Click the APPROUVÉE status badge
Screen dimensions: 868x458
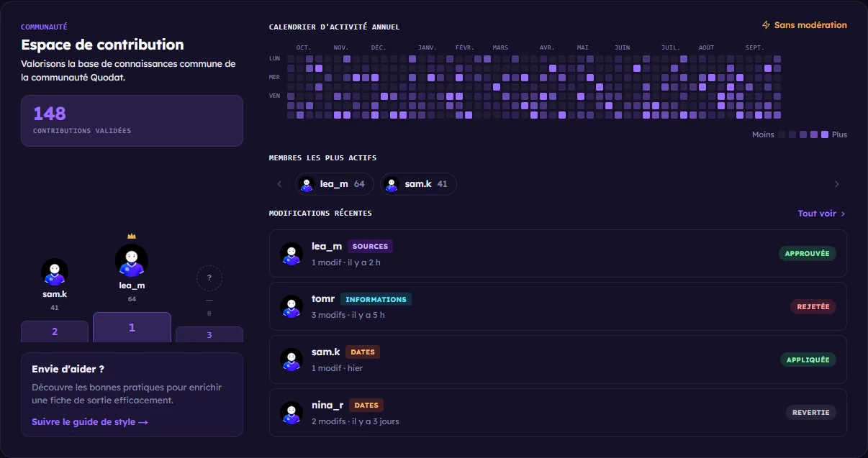coord(807,254)
